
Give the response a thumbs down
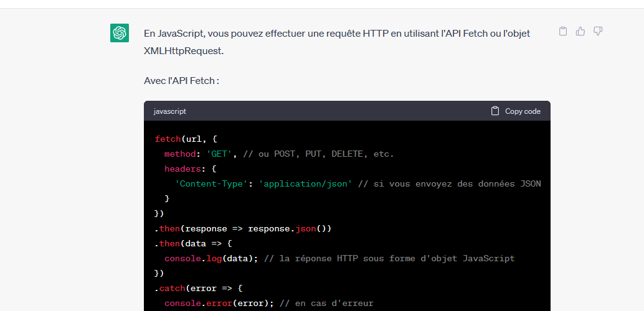(598, 31)
